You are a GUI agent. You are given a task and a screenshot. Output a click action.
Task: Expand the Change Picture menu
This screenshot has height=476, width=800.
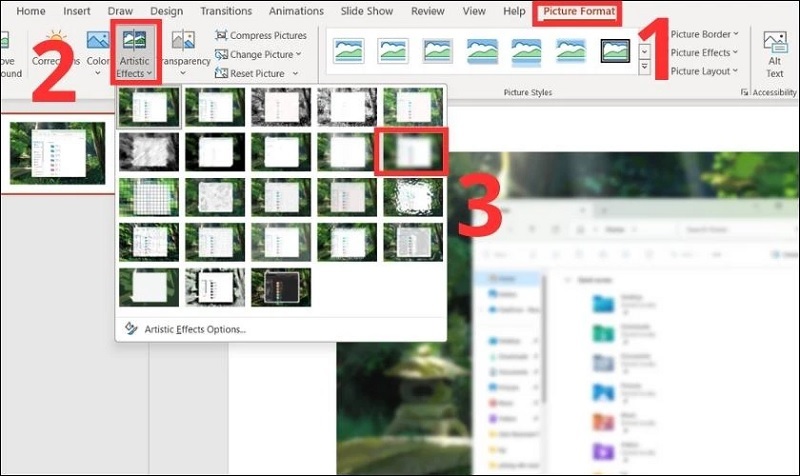coord(260,54)
